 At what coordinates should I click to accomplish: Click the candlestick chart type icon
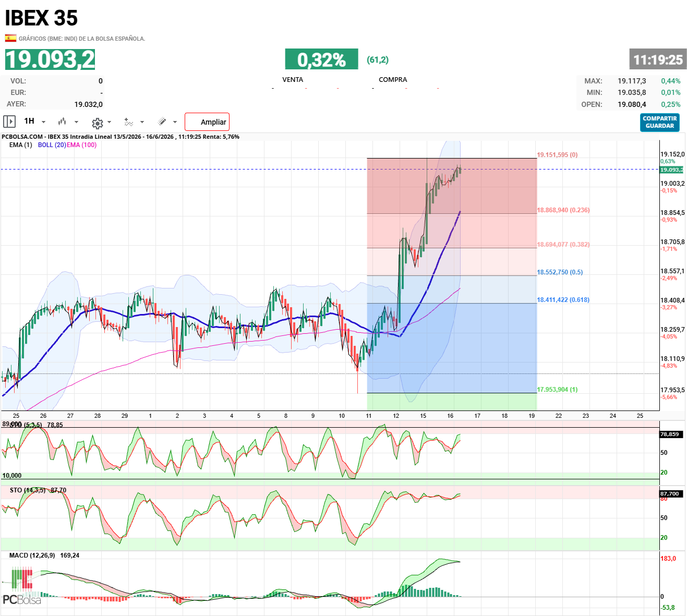[62, 122]
